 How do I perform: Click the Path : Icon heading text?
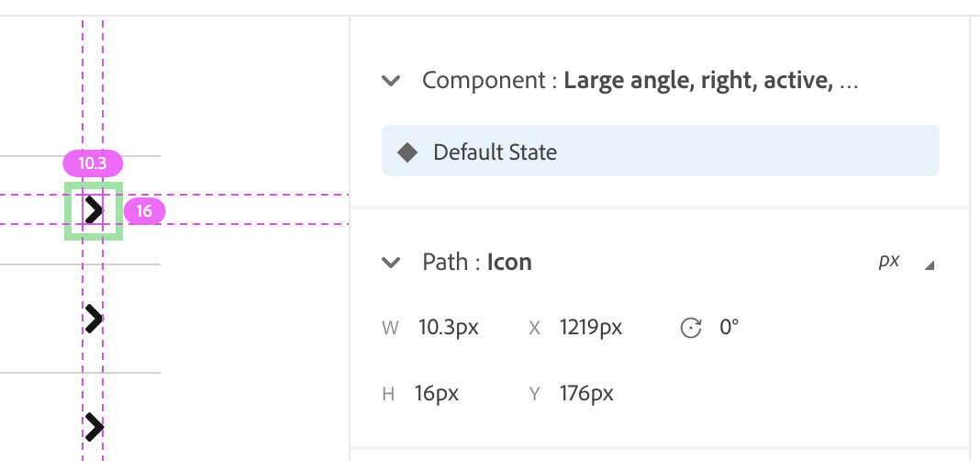[x=477, y=263]
